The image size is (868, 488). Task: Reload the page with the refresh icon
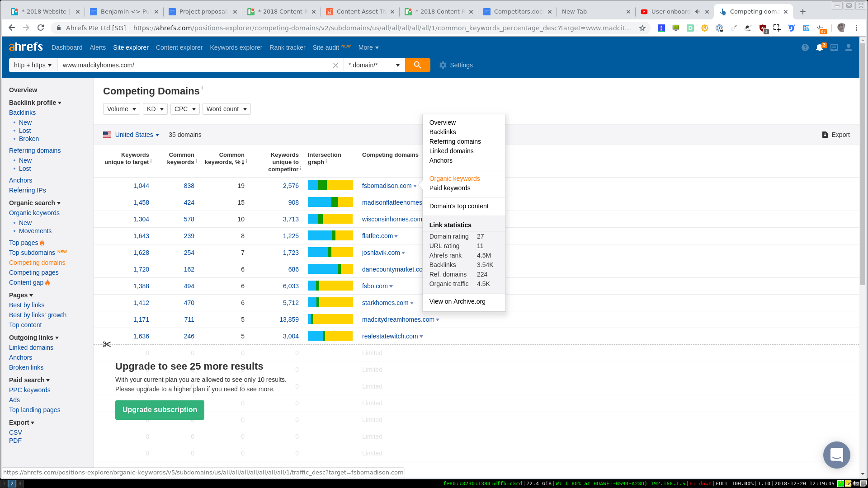coord(41,28)
